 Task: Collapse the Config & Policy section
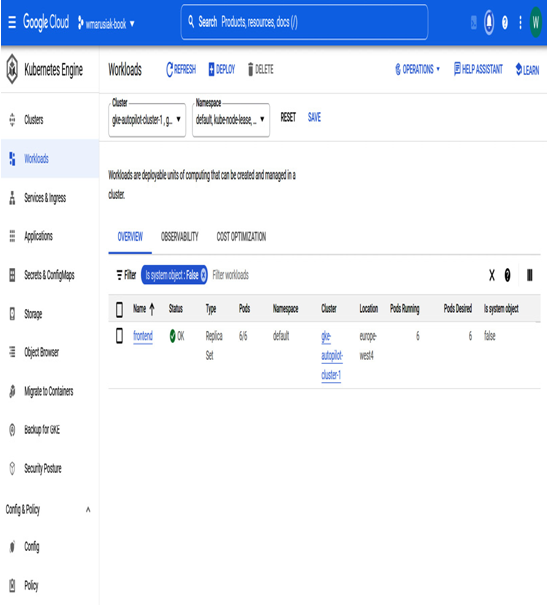(x=88, y=509)
